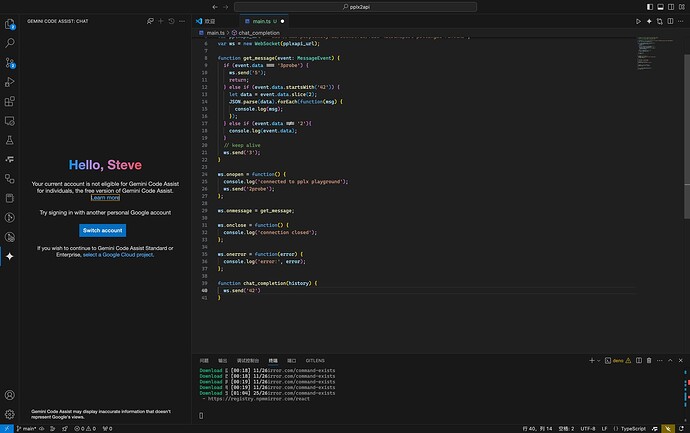The width and height of the screenshot is (690, 433).
Task: Open Gemini chat history
Action: 171,21
